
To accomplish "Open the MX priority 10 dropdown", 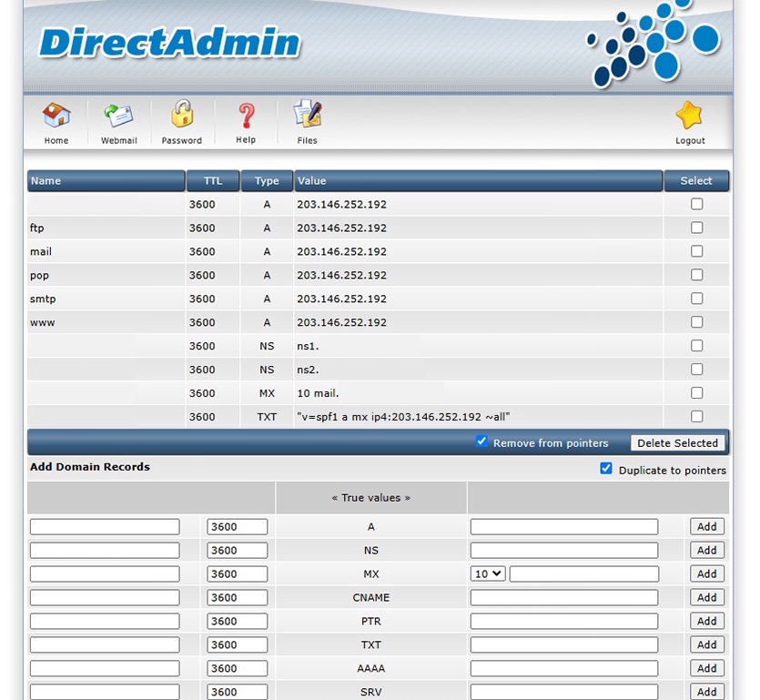I will pyautogui.click(x=488, y=574).
